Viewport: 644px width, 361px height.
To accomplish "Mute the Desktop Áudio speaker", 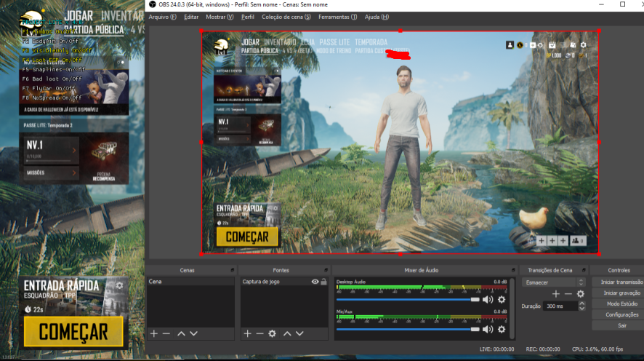I will [488, 300].
